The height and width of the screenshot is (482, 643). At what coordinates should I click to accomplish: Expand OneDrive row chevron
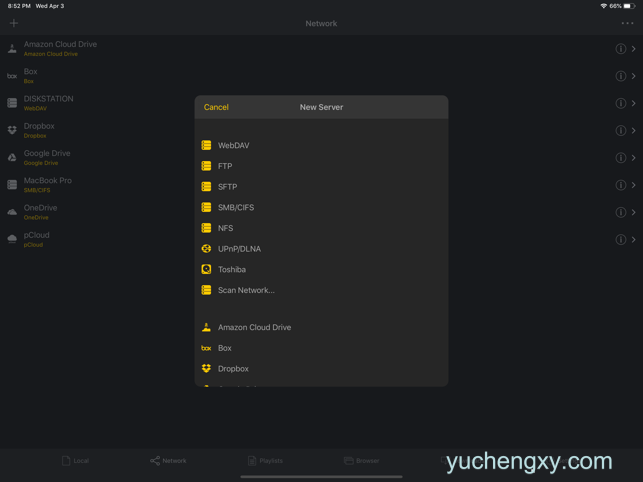point(634,212)
